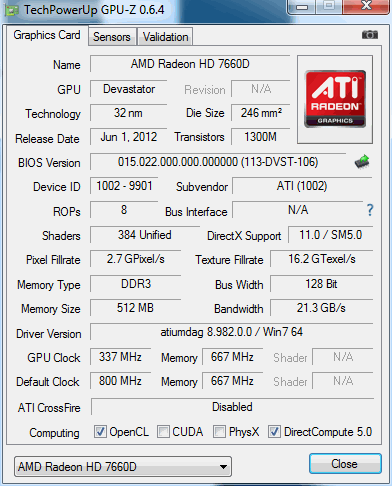Screen dimensions: 392x486
Task: Click the ATI CrossFire value Disabled
Action: pos(232,407)
